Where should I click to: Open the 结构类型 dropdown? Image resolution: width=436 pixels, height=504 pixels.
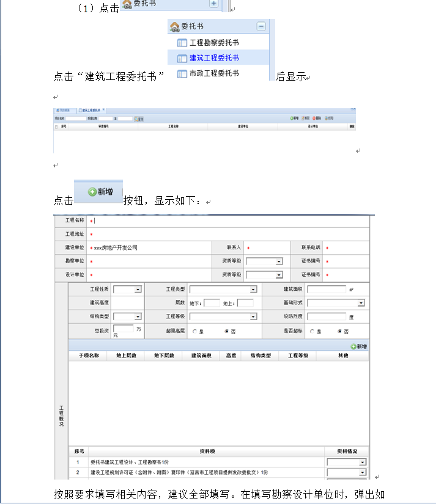[x=138, y=317]
